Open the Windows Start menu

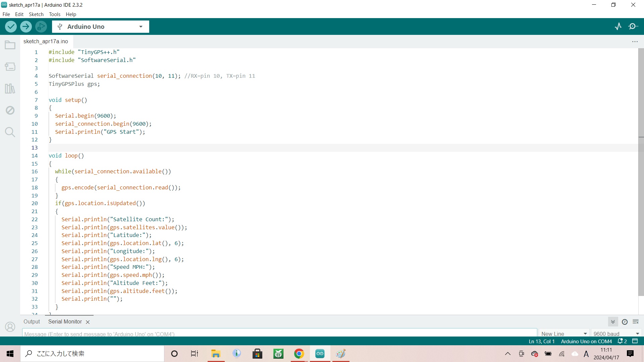[x=10, y=354]
